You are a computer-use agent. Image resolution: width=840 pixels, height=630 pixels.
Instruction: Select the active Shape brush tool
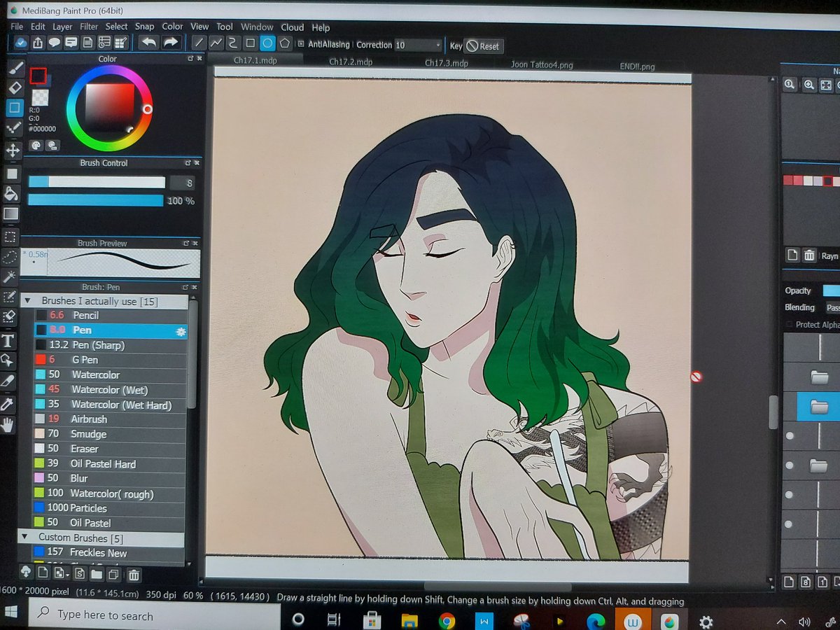pyautogui.click(x=14, y=108)
